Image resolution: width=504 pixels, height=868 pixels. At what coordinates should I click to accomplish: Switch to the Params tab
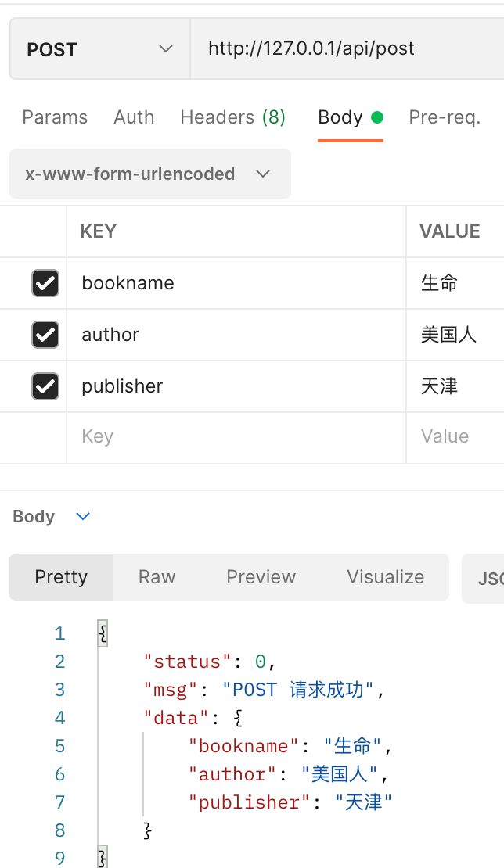(55, 117)
